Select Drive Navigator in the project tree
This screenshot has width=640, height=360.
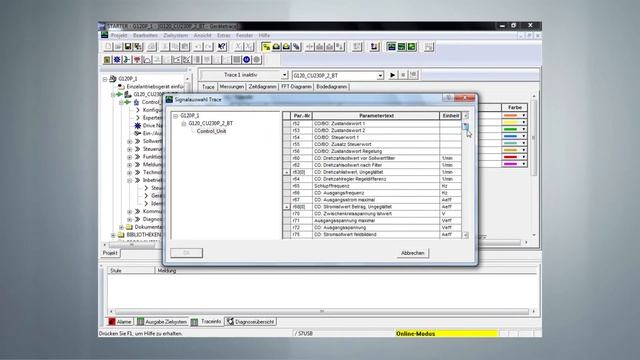click(x=152, y=125)
